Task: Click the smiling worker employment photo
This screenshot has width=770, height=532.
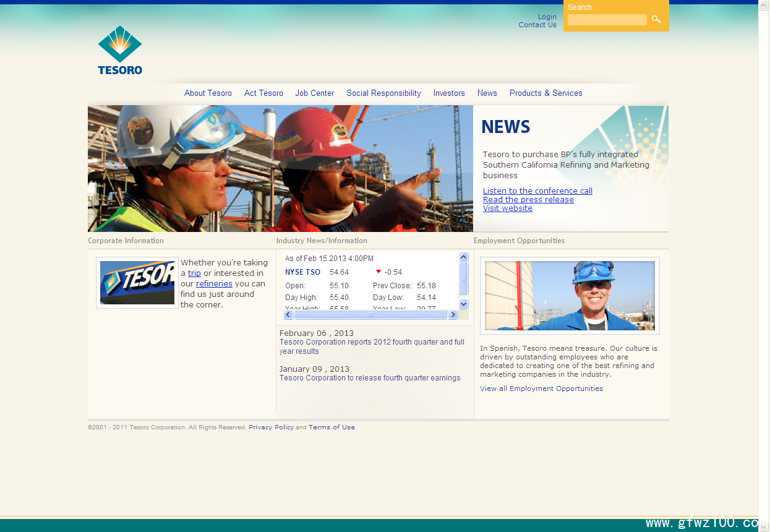Action: coord(570,296)
